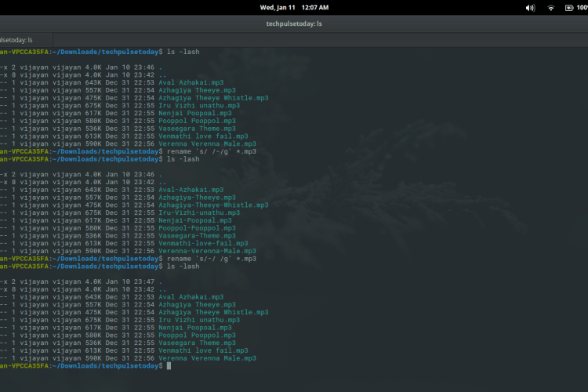Click the battery percentage text in top bar
The image size is (588, 392).
click(582, 7)
